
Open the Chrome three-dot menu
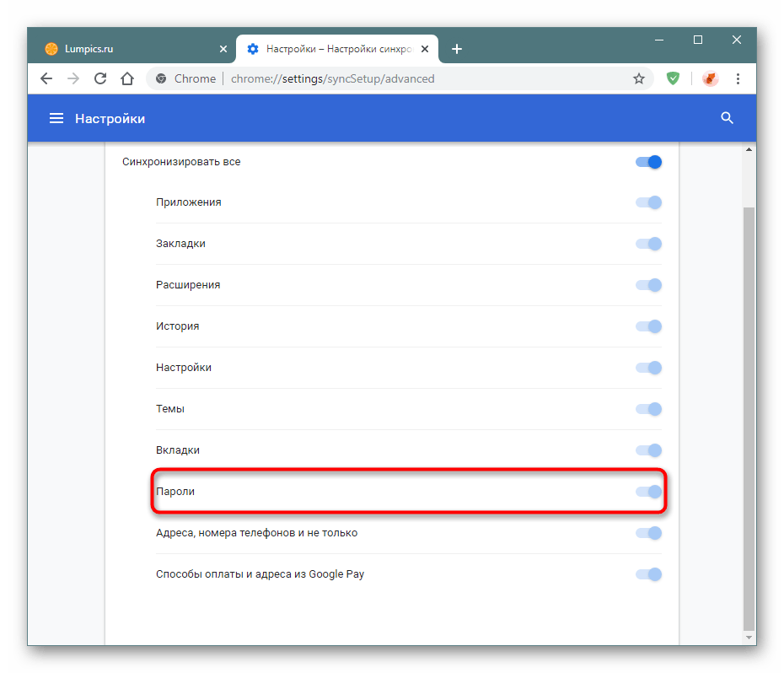click(738, 78)
